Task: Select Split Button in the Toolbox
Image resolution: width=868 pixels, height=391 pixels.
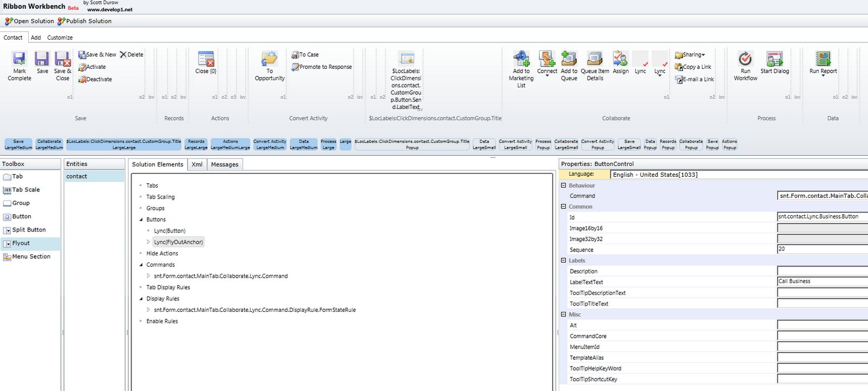Action: pyautogui.click(x=30, y=230)
